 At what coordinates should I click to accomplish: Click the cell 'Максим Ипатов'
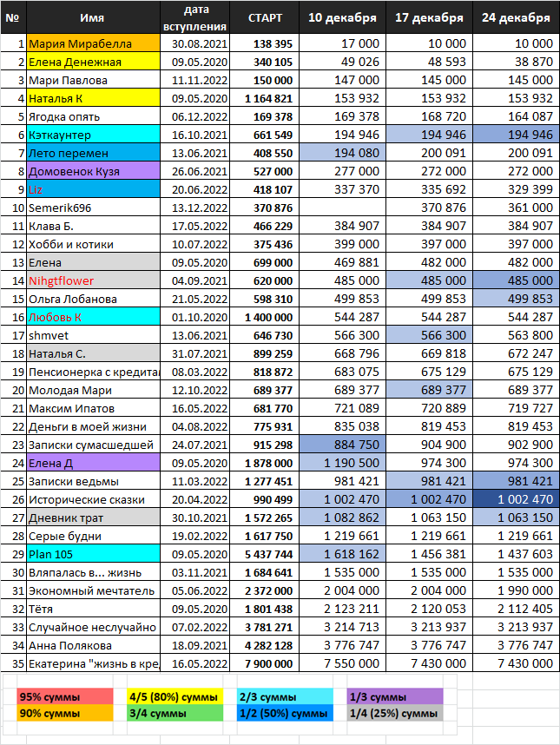[x=93, y=408]
